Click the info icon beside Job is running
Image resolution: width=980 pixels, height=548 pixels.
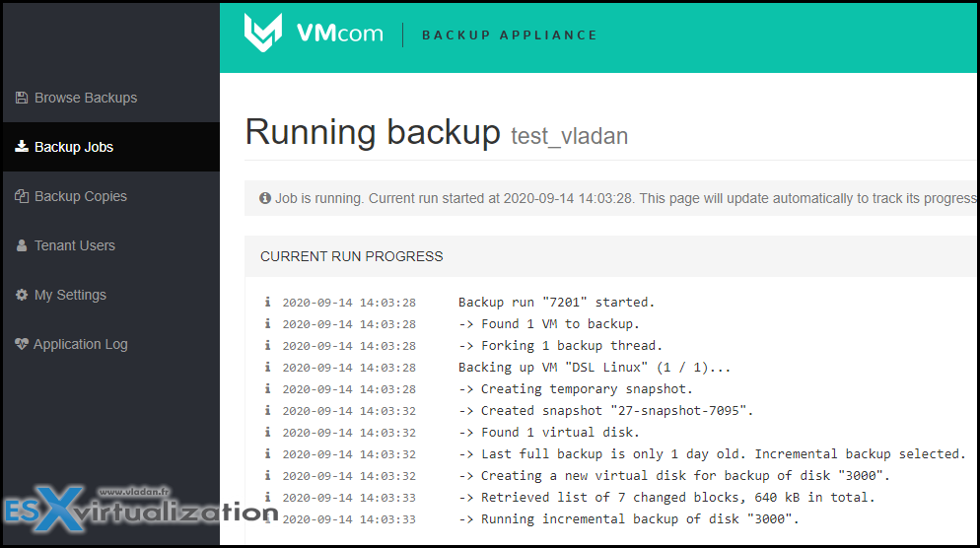point(265,198)
